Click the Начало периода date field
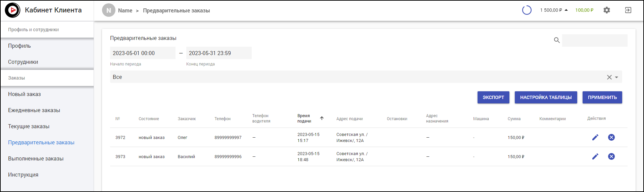The height and width of the screenshot is (192, 644). point(142,53)
